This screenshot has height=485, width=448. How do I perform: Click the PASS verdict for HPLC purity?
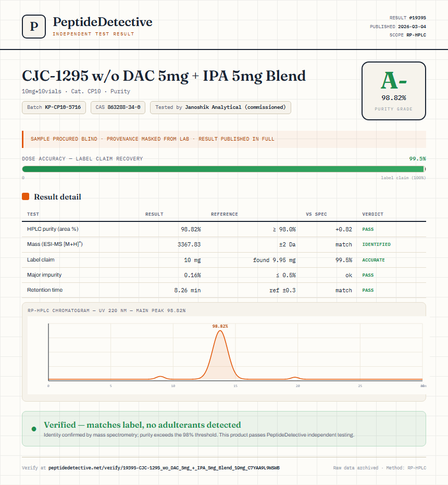[368, 229]
